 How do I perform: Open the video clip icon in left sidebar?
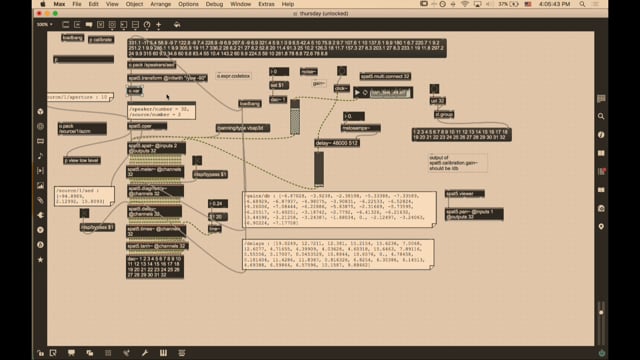point(40,171)
